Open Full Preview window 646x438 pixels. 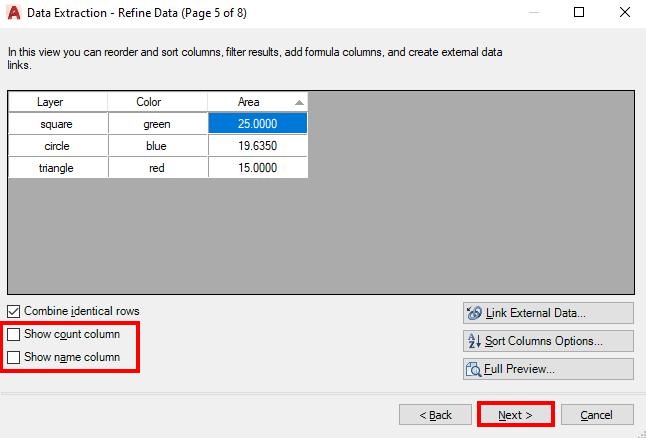tap(548, 369)
